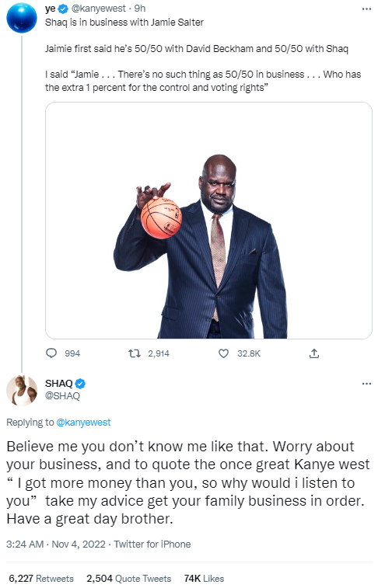
Task: Click the Twitter for iPhone source label
Action: (152, 545)
